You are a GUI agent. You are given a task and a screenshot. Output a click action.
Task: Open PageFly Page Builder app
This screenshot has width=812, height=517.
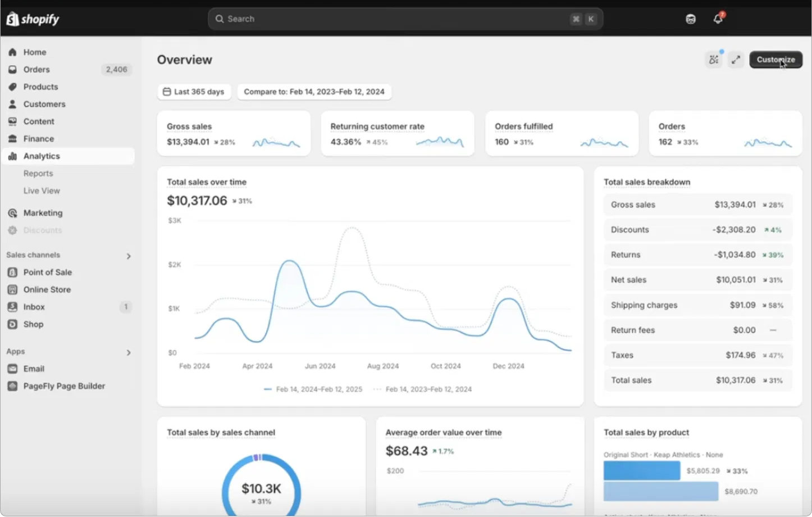point(64,386)
